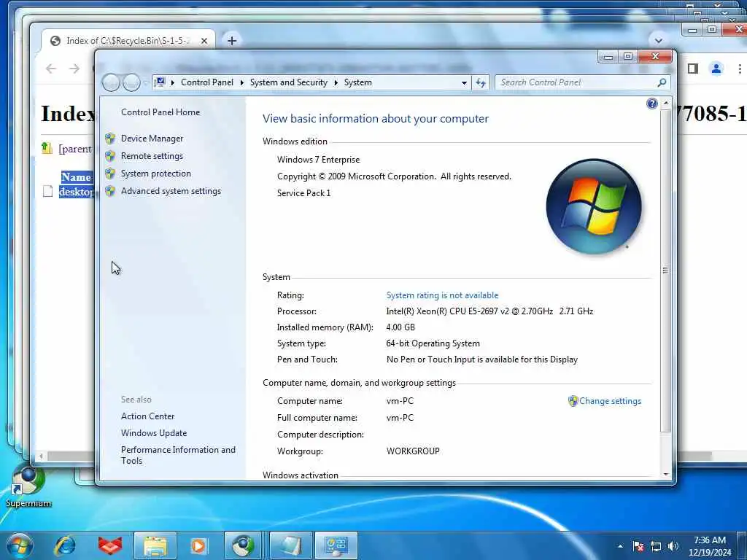Click the Device Manager shield icon
The width and height of the screenshot is (747, 560).
110,139
